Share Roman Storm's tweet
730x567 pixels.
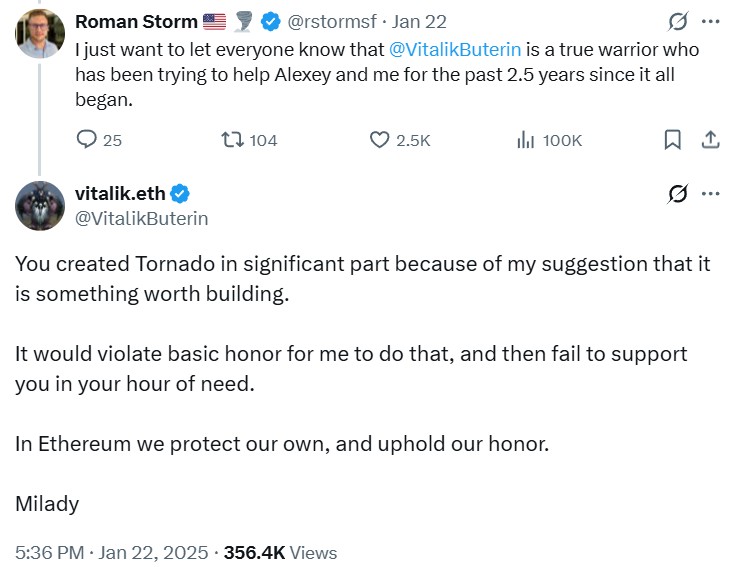(710, 140)
